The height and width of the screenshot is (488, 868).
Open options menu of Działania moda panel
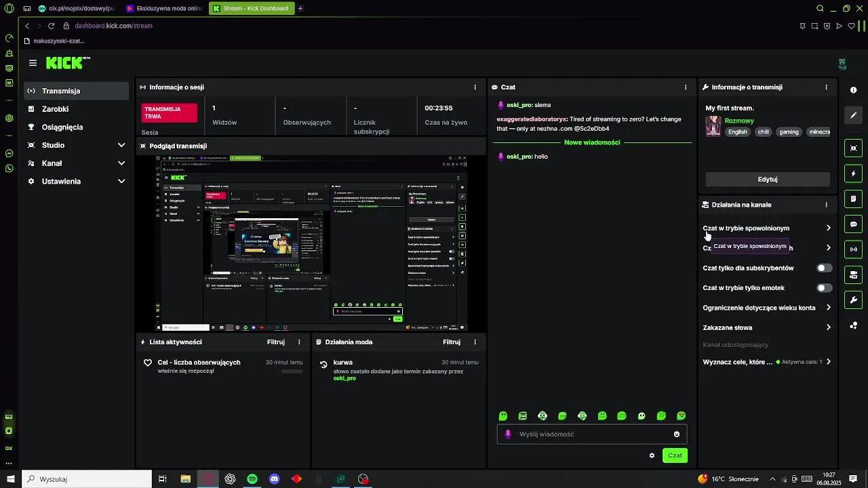point(475,342)
